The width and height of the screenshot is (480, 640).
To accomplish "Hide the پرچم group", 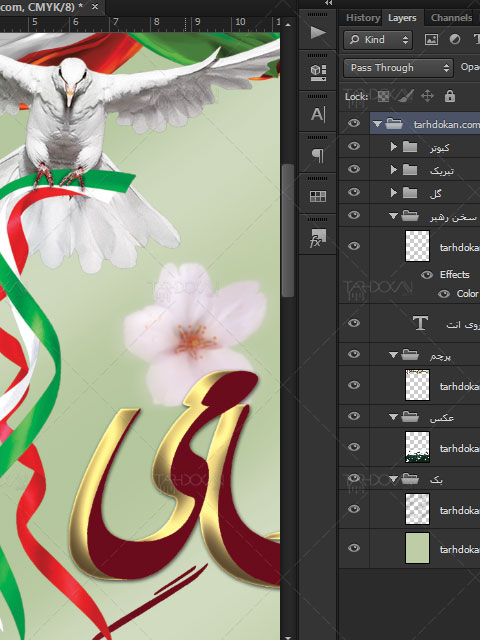I will (354, 354).
